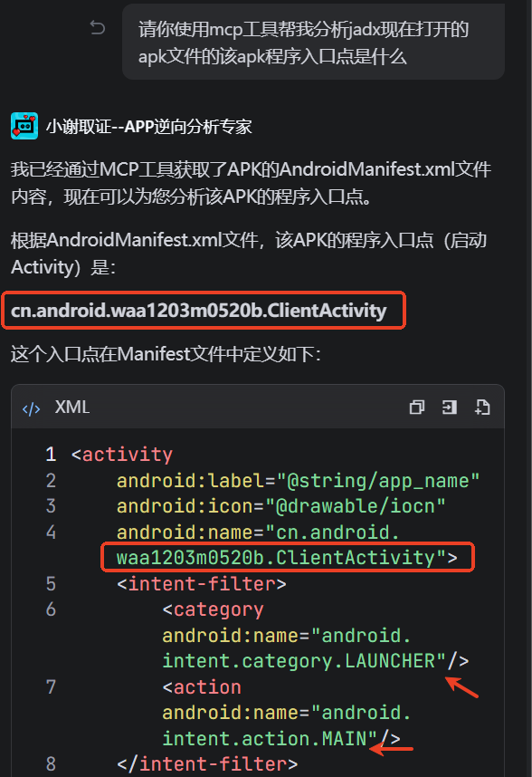This screenshot has width=532, height=777.
Task: Click bold cn.android.waa1203m0520b.ClientActivity text
Action: (198, 311)
